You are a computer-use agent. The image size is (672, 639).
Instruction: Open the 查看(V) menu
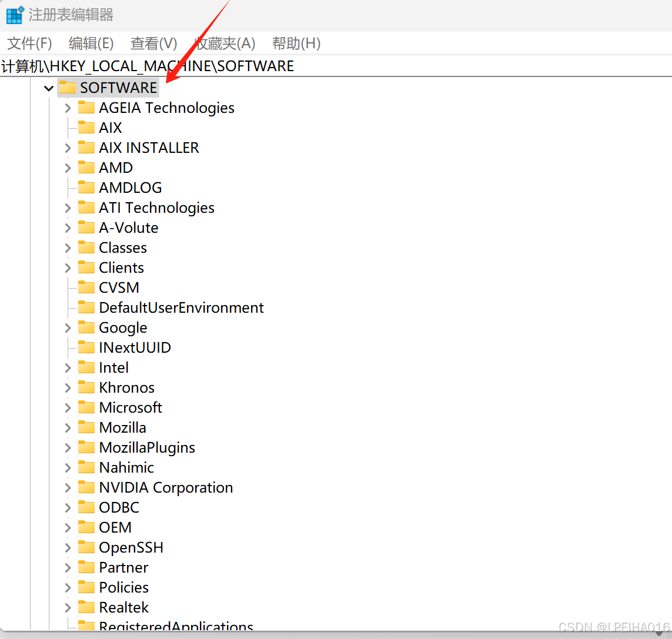pos(153,44)
